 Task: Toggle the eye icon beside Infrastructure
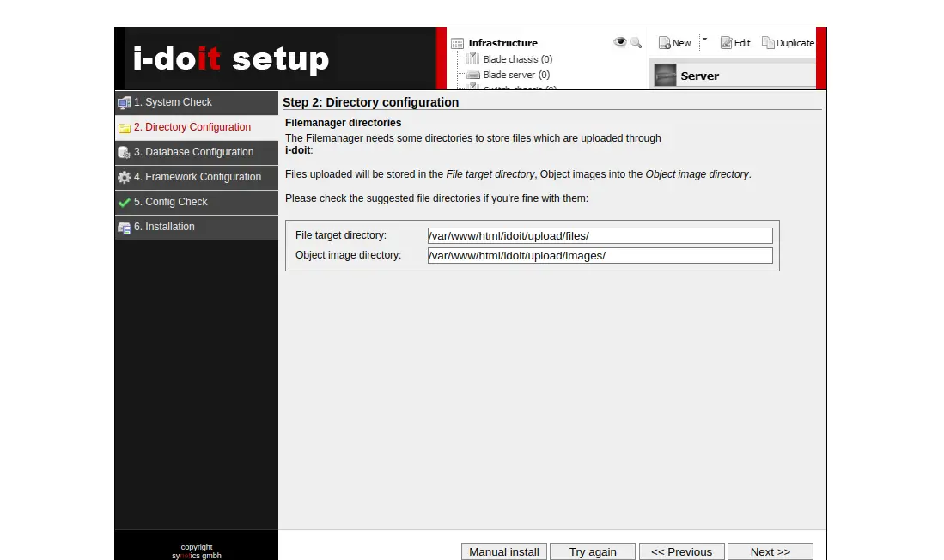[x=619, y=41]
